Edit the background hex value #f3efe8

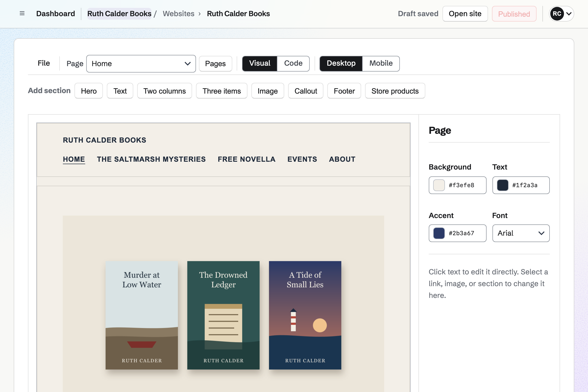tap(462, 185)
